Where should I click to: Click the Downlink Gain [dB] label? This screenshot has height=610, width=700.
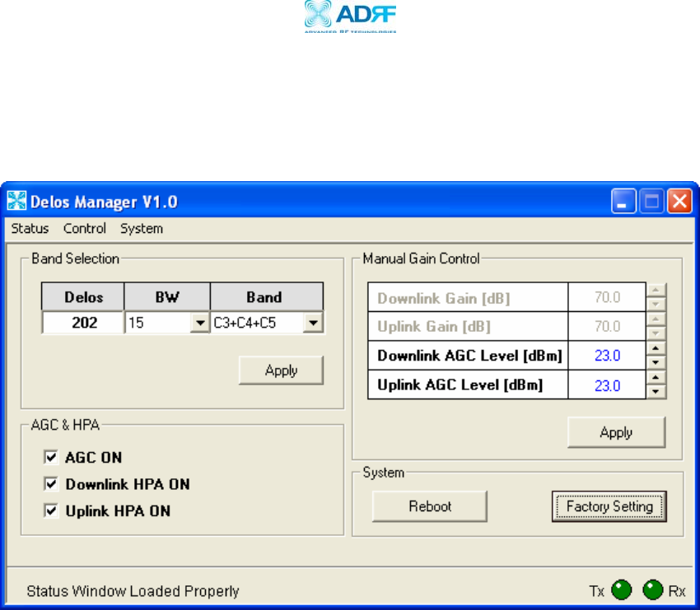(x=443, y=298)
